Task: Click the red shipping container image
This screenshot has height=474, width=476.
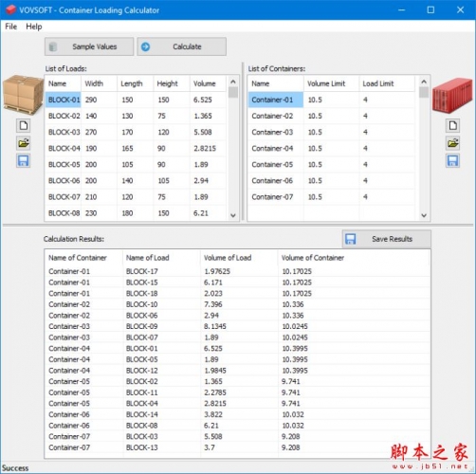Action: point(452,96)
